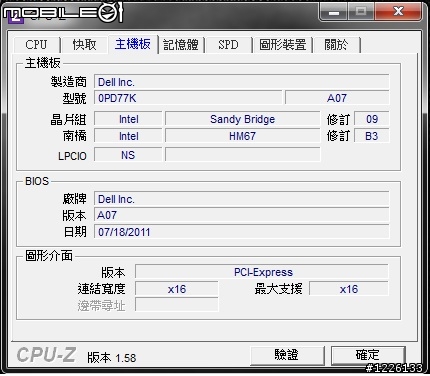Click the 最大支援 value x16
This screenshot has height=376, width=430.
point(349,289)
